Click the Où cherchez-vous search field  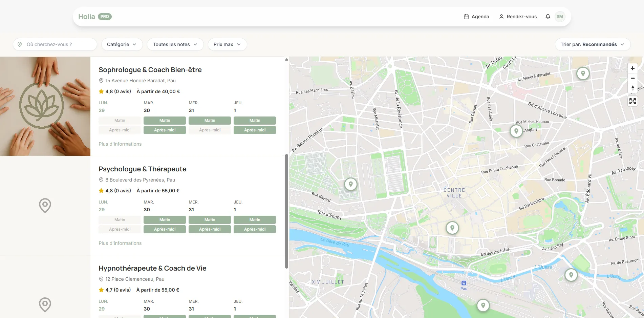tap(55, 44)
